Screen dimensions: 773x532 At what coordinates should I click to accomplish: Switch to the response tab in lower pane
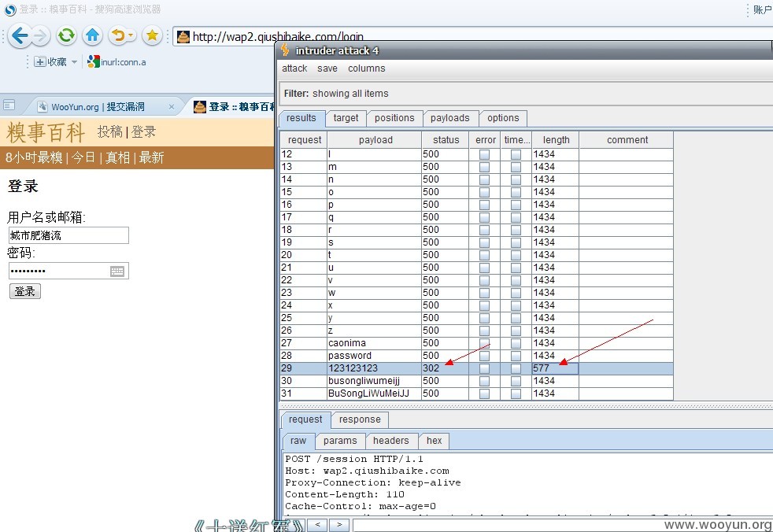(360, 419)
